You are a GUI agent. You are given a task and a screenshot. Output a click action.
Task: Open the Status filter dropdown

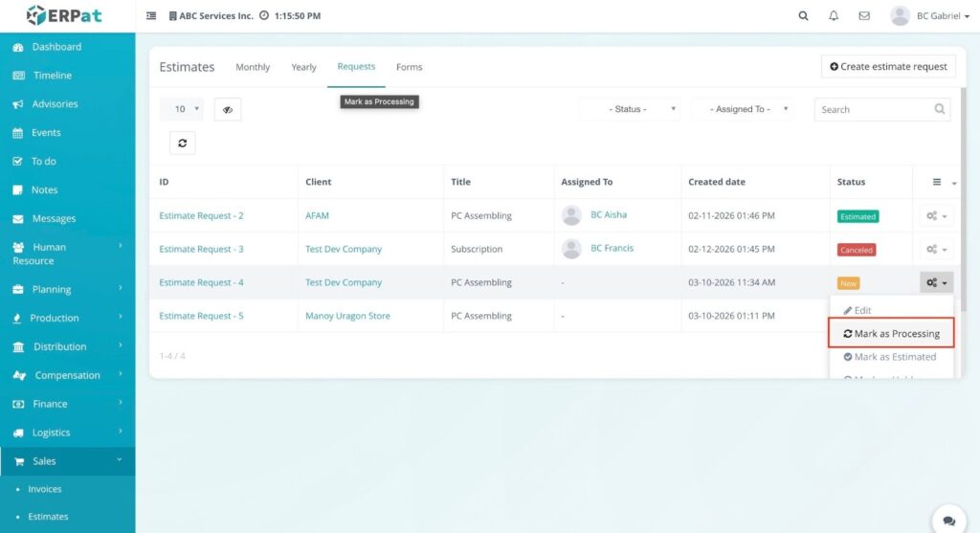click(x=631, y=109)
